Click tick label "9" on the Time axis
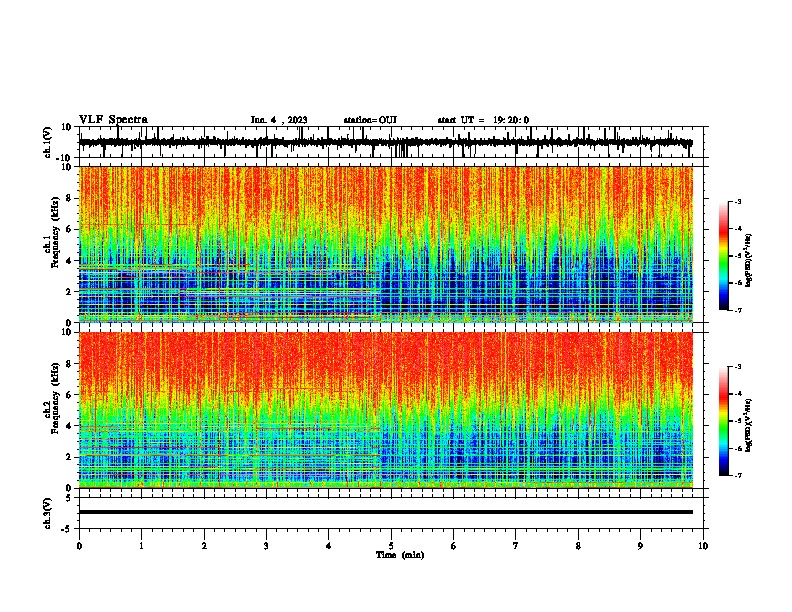 (x=640, y=546)
